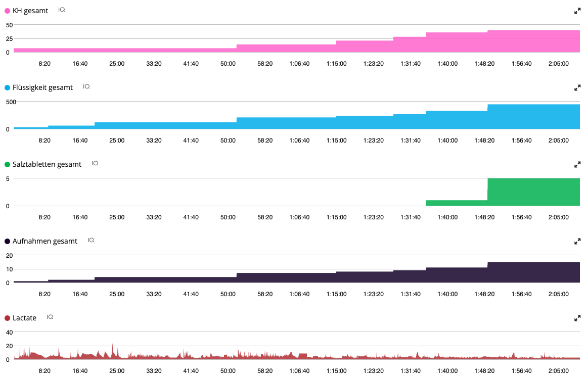Click the IQ icon beside Flüssigkeit gesamt

86,86
